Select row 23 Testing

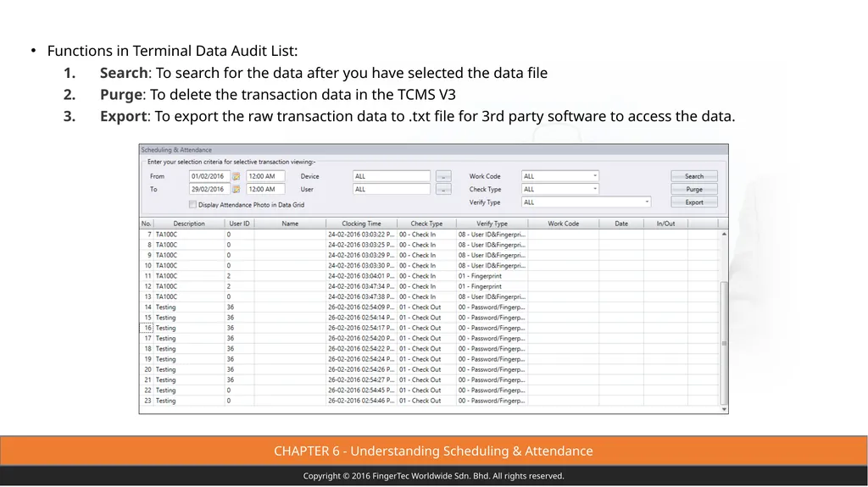click(x=429, y=401)
